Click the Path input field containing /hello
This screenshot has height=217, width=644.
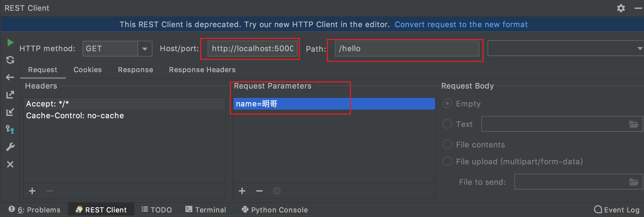[407, 49]
